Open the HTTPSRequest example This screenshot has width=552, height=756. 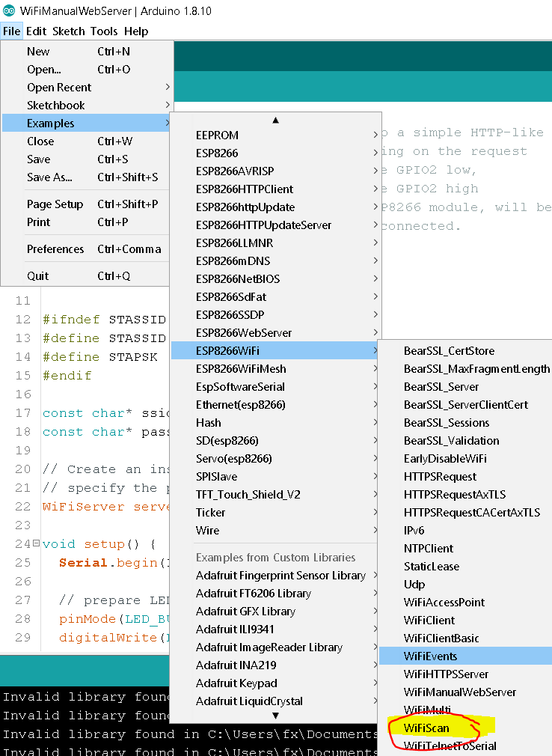465,476
